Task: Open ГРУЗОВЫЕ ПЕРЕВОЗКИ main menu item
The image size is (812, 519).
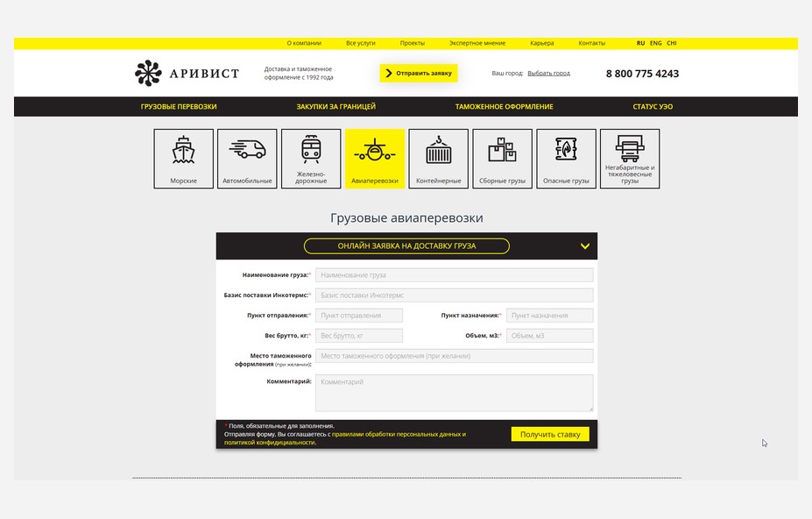Action: pos(179,107)
